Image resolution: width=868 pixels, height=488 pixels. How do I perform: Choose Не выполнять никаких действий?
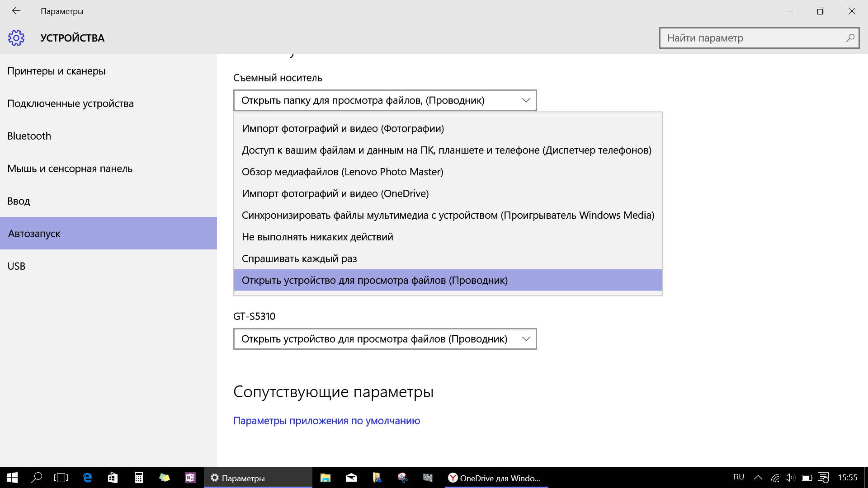coord(448,237)
